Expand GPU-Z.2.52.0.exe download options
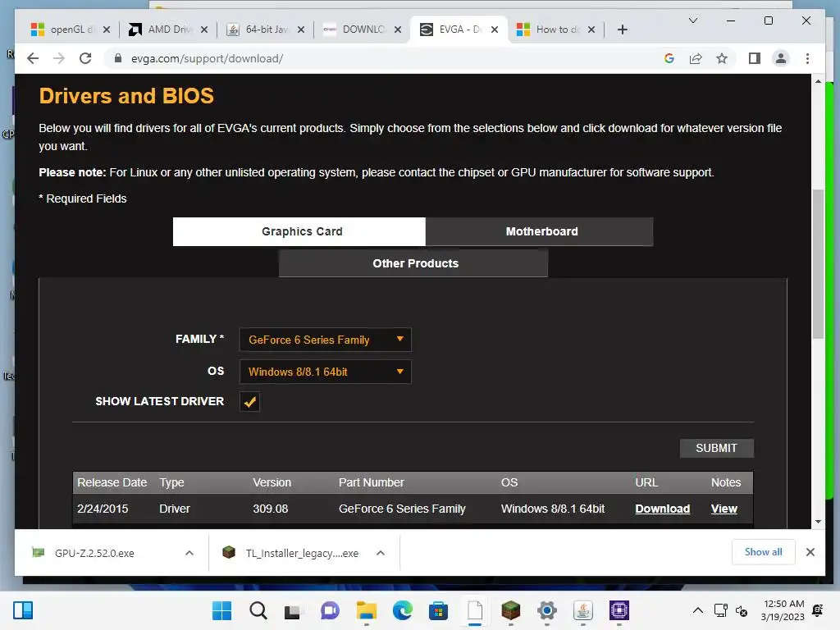This screenshot has width=840, height=630. (189, 553)
